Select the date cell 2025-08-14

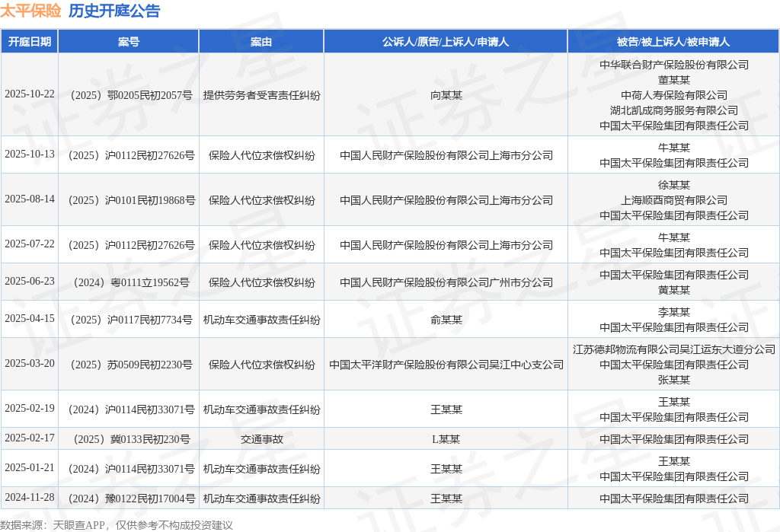click(30, 199)
